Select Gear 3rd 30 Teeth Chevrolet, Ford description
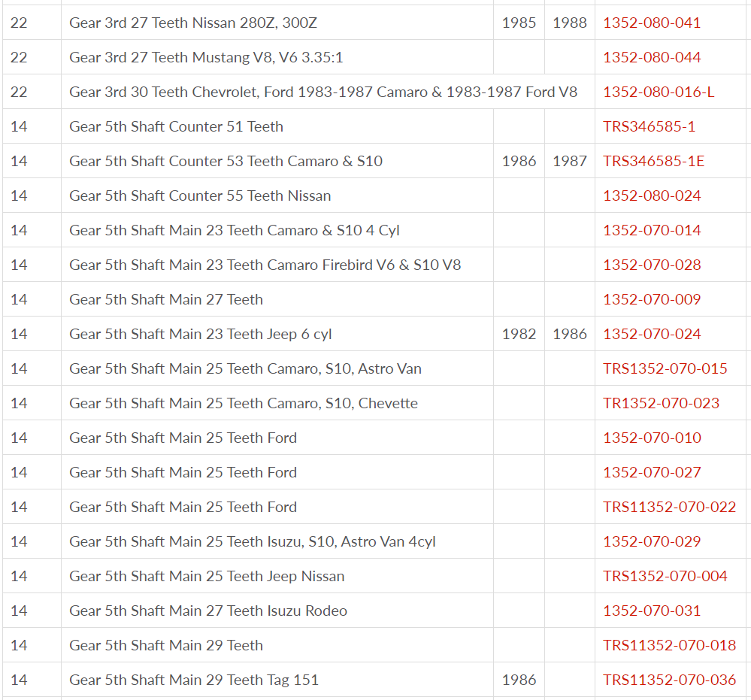 point(323,92)
